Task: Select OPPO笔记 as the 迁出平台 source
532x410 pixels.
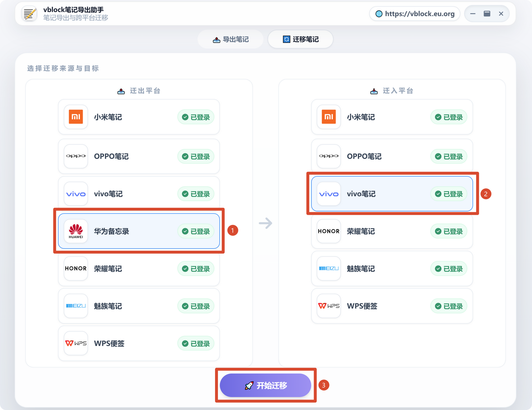Action: [139, 156]
